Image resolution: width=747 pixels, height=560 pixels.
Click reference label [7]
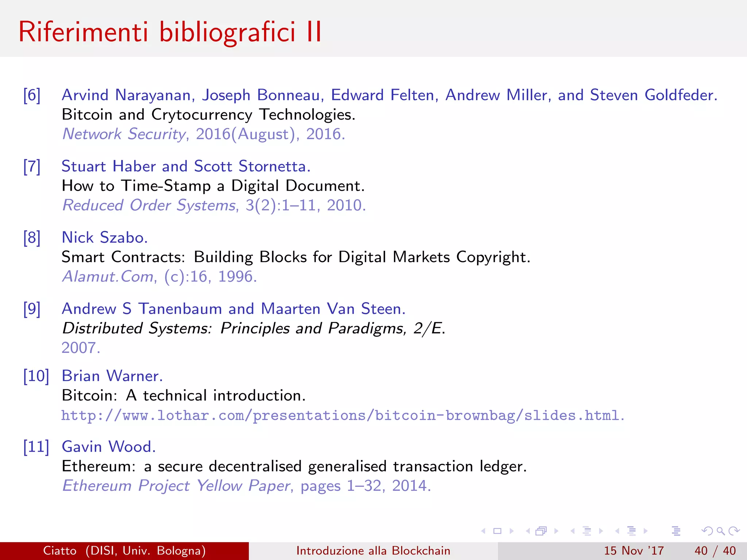32,167
